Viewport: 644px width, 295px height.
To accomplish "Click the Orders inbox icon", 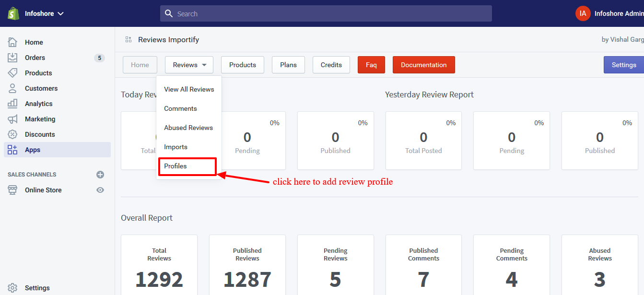I will 12,58.
